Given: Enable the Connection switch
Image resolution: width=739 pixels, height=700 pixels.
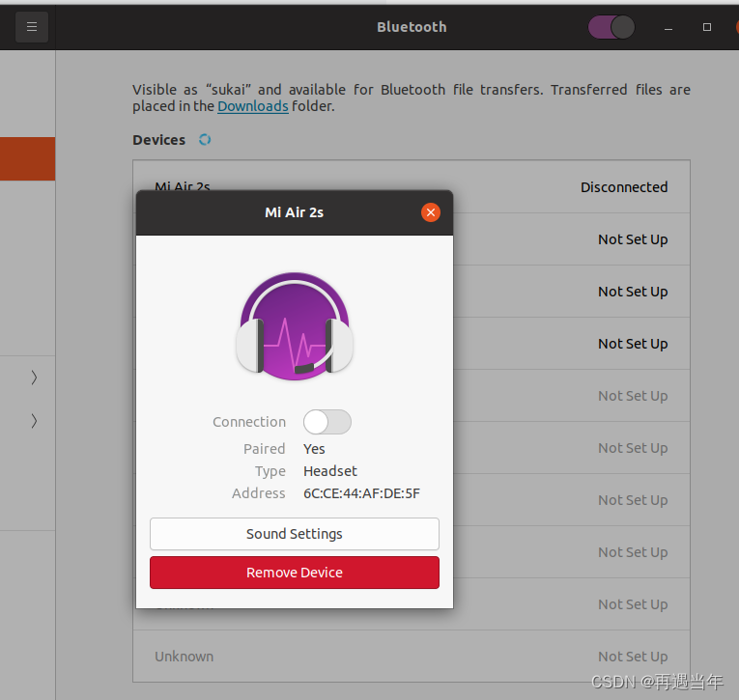Looking at the screenshot, I should tap(327, 422).
